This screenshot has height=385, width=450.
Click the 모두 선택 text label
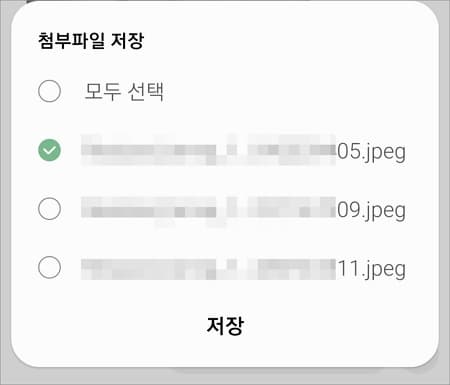point(124,91)
